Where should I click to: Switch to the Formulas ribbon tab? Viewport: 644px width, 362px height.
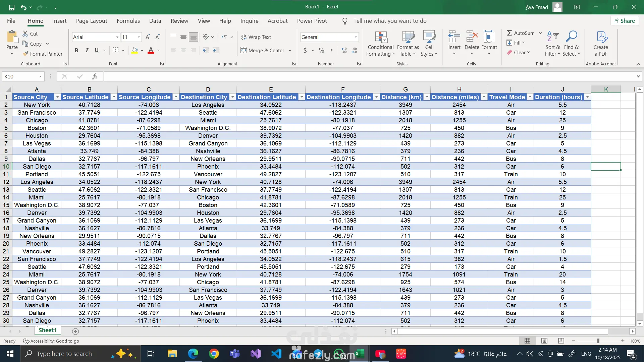tap(128, 21)
